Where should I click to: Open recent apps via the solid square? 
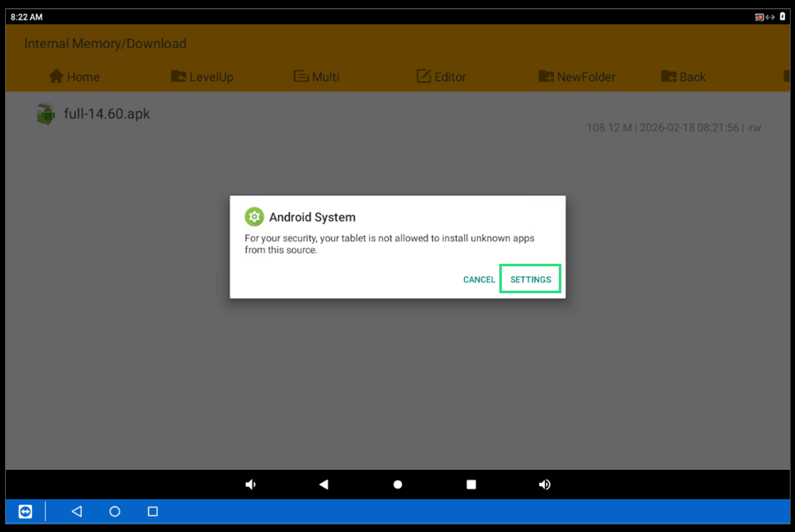click(471, 485)
